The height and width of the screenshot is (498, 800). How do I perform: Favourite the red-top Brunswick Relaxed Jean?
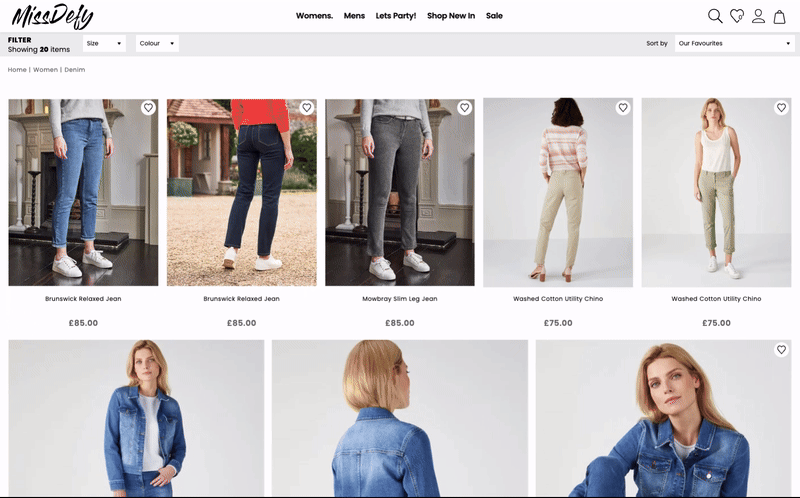[x=306, y=108]
